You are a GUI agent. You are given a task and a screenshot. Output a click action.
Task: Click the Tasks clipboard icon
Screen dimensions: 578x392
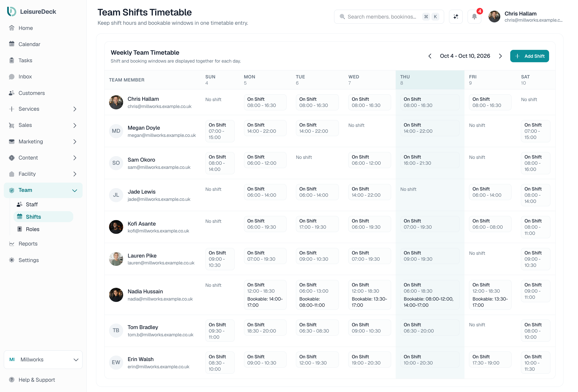click(x=12, y=60)
